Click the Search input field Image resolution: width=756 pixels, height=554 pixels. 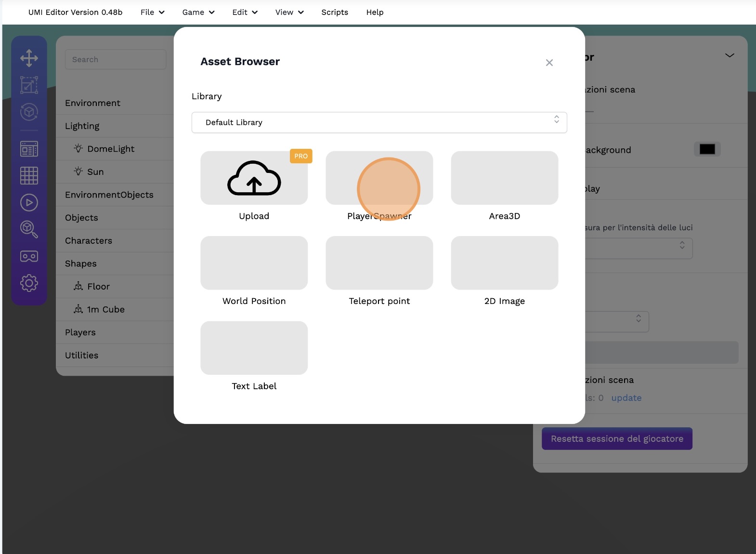[116, 60]
